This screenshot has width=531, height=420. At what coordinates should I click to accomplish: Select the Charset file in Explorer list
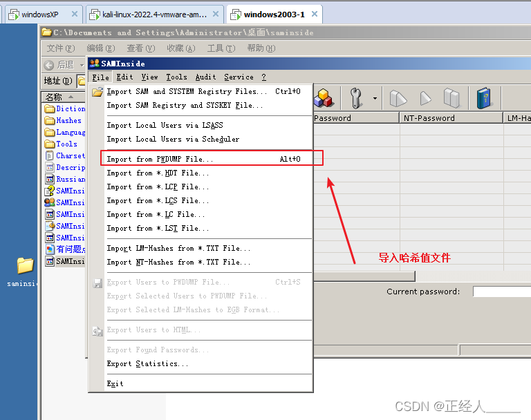[x=65, y=155]
